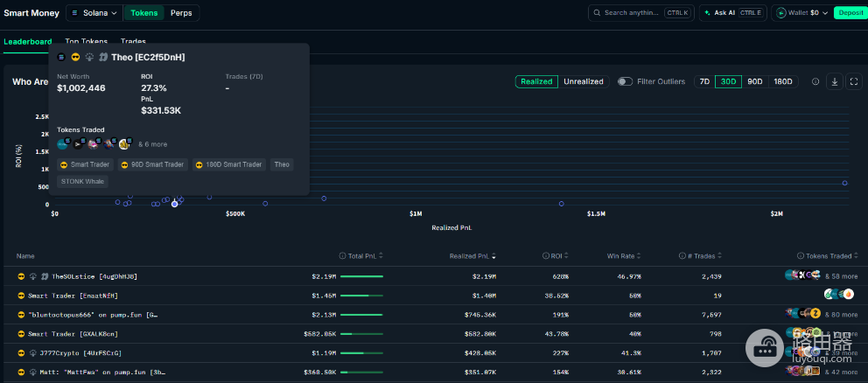This screenshot has height=383, width=868.
Task: Click info icon beside ROI header
Action: (x=546, y=256)
